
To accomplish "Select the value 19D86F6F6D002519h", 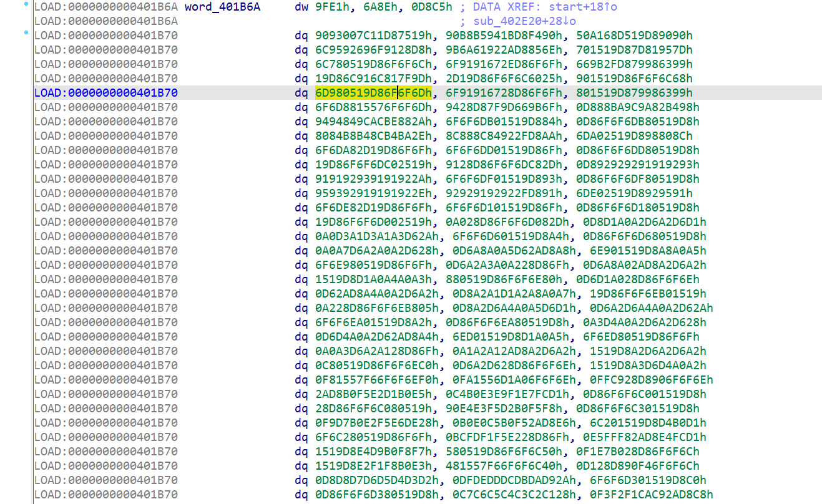I will (x=373, y=222).
